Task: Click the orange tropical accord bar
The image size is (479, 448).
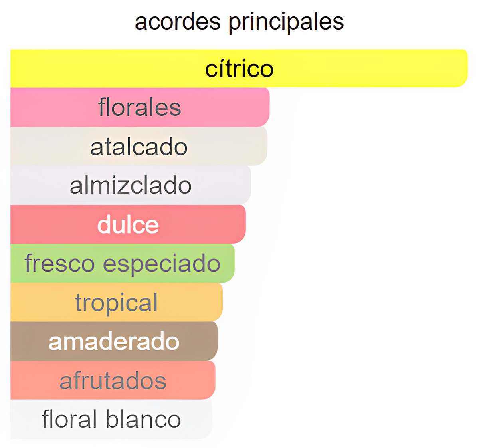Action: tap(116, 303)
